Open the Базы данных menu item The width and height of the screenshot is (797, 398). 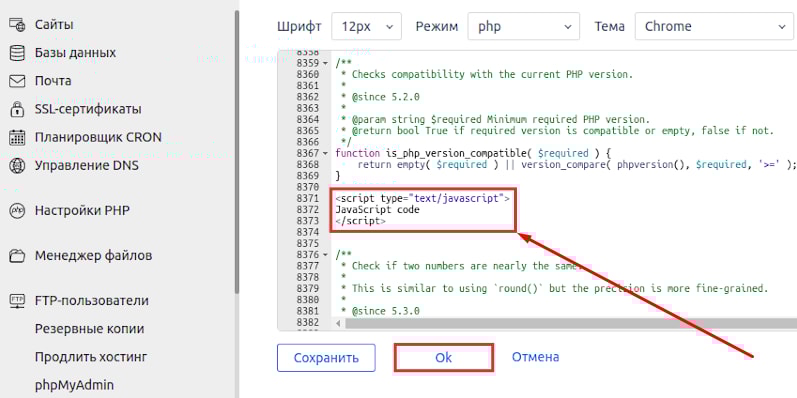pyautogui.click(x=75, y=53)
